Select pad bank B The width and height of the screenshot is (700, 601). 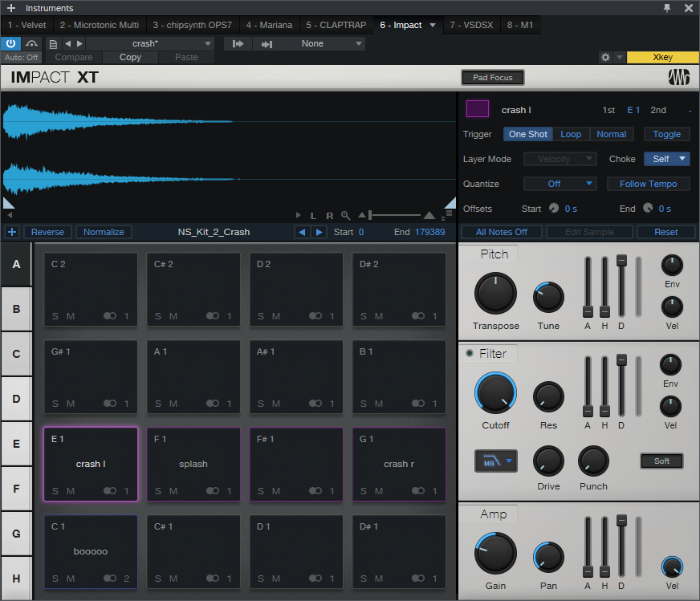coord(16,308)
